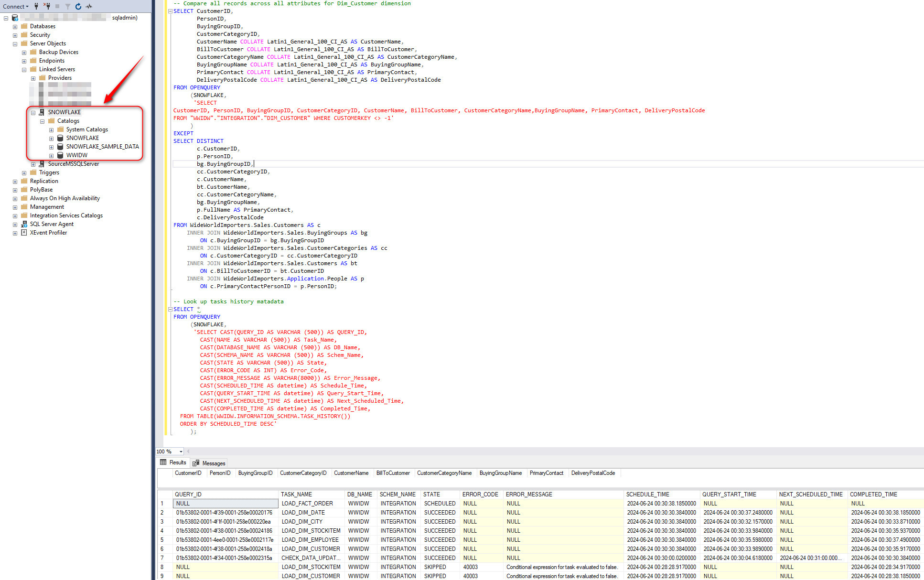This screenshot has height=580, width=924.
Task: Click the Filter funnel icon
Action: [68, 6]
